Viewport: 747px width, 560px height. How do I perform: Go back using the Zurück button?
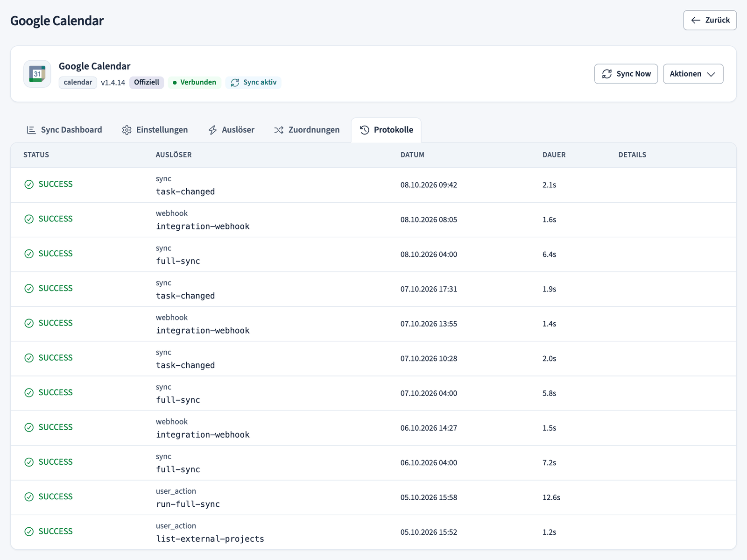(710, 20)
